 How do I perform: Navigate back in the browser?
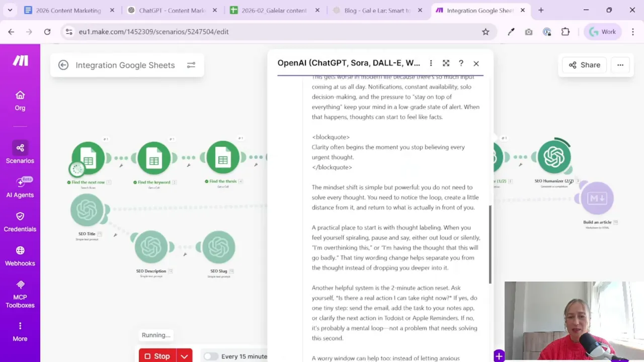point(11,32)
